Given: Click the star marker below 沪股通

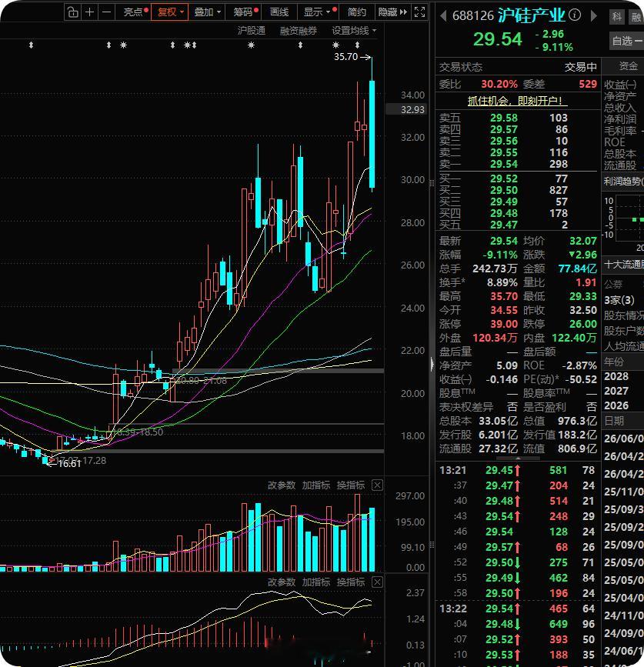Looking at the screenshot, I should (x=251, y=45).
